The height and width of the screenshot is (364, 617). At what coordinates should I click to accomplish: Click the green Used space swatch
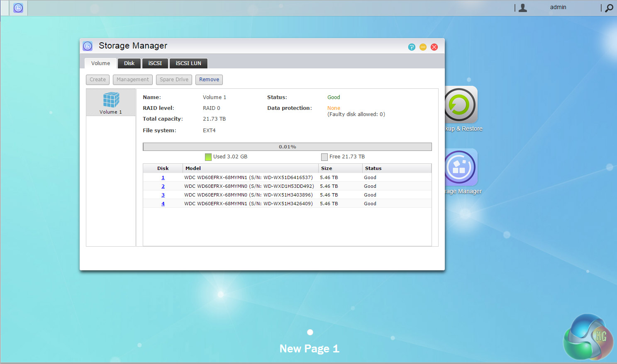[208, 157]
